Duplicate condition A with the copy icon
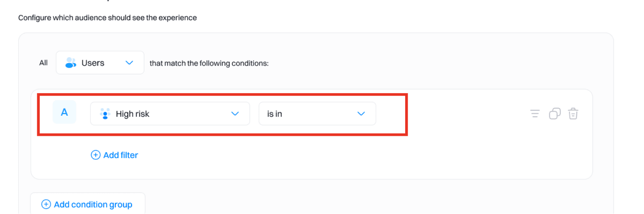The image size is (644, 214). tap(555, 114)
